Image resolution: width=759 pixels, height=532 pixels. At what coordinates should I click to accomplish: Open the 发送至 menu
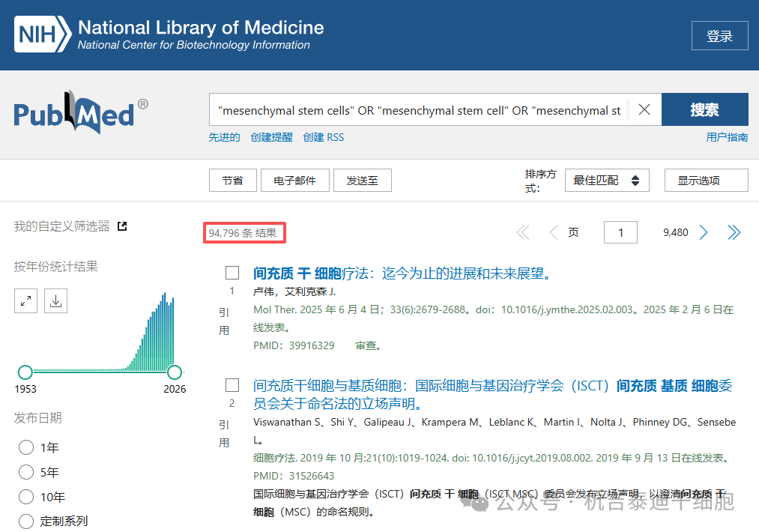pyautogui.click(x=363, y=180)
